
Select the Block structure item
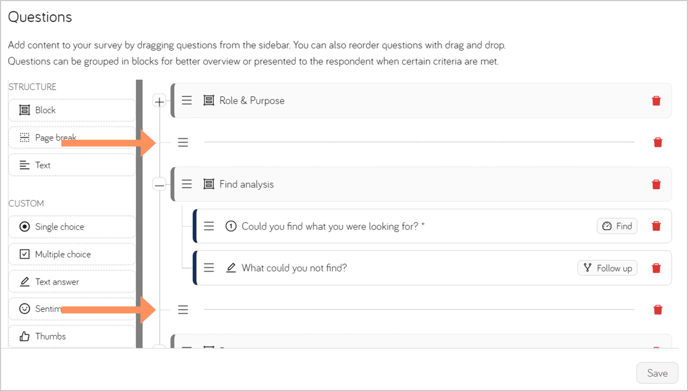72,110
